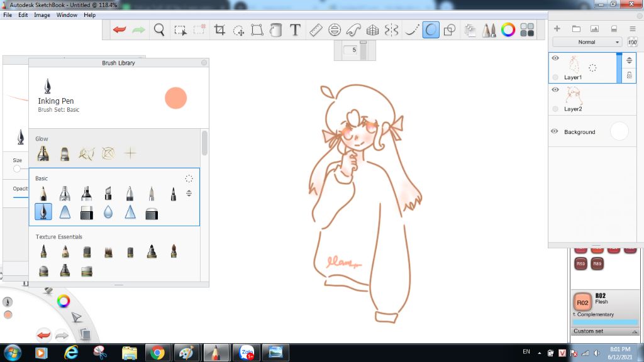Open the Draw Styles shapes tool
This screenshot has width=644, height=362.
point(450,30)
